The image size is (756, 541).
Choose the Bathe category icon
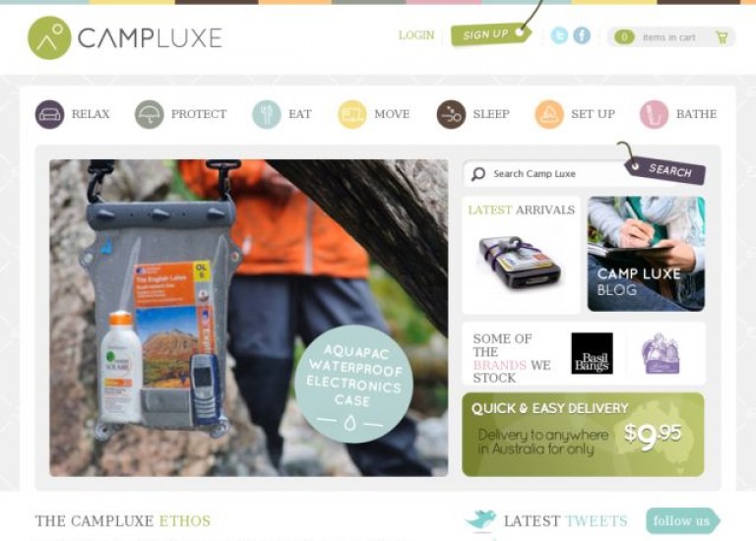(x=655, y=115)
